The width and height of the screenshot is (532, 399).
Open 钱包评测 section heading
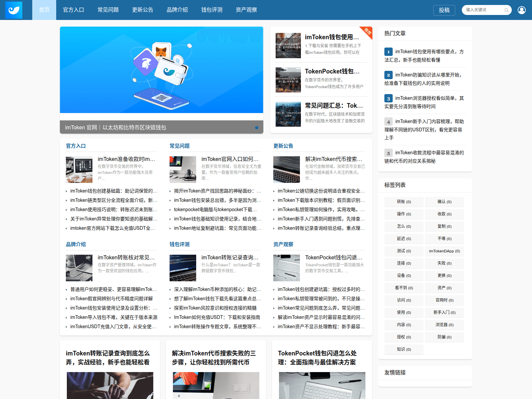180,244
